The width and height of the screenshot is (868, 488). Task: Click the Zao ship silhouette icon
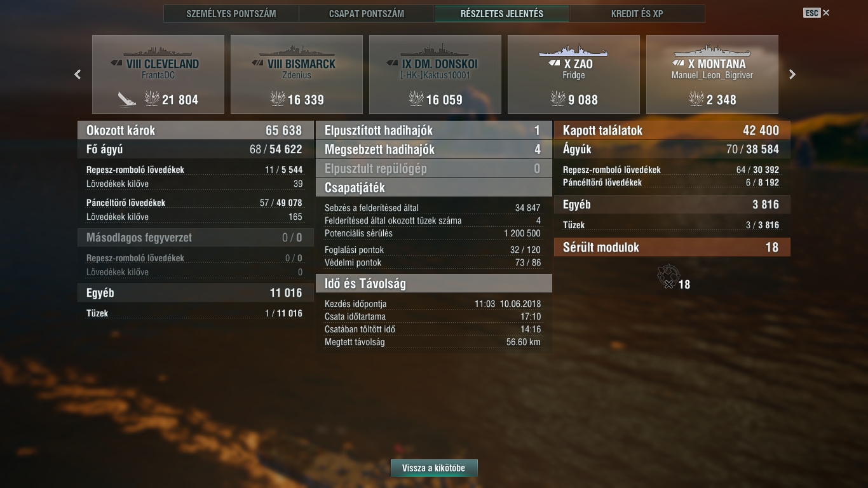click(x=573, y=50)
